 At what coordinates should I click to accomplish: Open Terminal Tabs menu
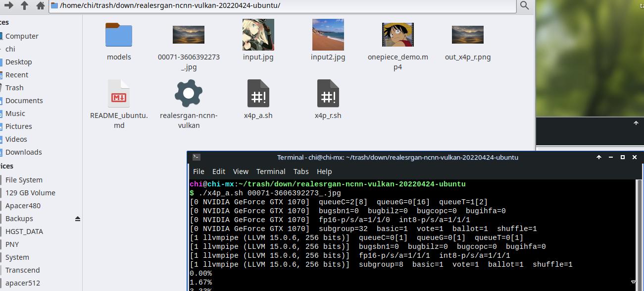301,172
